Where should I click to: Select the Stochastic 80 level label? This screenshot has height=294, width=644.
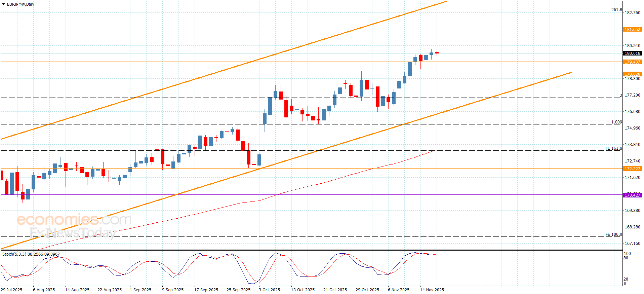click(x=626, y=258)
